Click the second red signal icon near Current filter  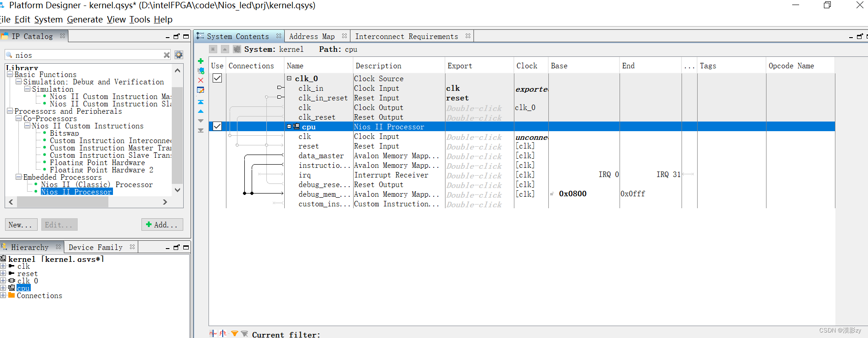click(x=223, y=333)
